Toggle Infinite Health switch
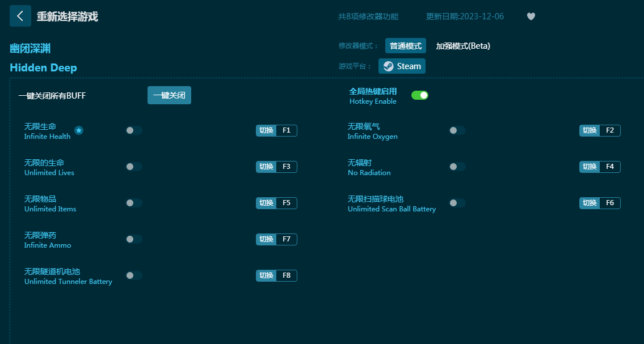This screenshot has width=644, height=344. [134, 130]
